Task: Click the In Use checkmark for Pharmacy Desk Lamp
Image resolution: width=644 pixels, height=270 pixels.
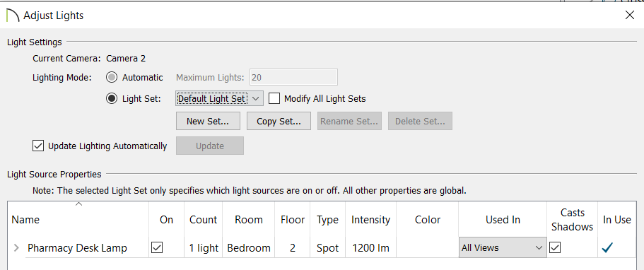Action: tap(607, 248)
